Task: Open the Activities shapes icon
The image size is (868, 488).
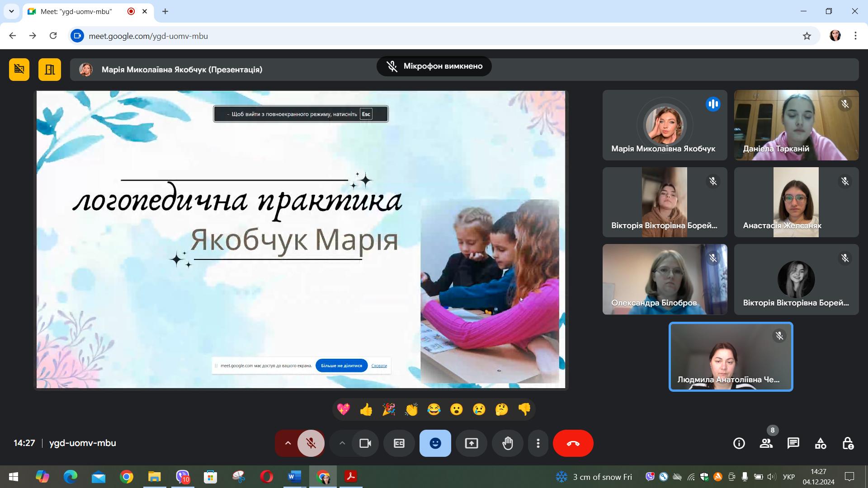Action: click(821, 443)
